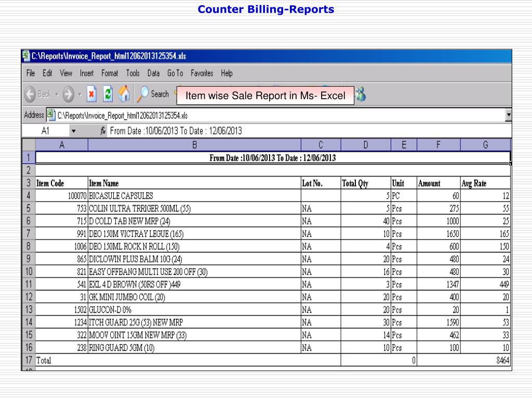Open the Data menu
Image resolution: width=532 pixels, height=399 pixels.
(153, 73)
